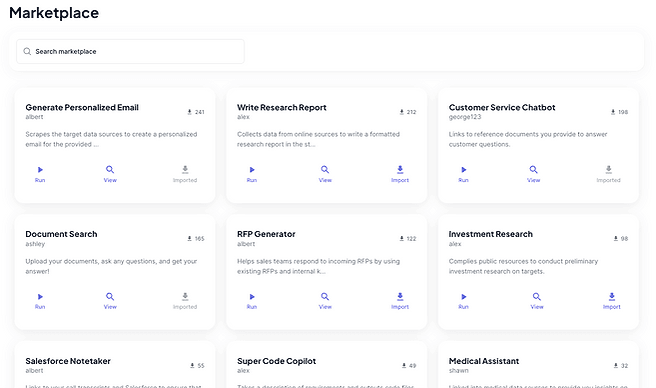Image resolution: width=656 pixels, height=388 pixels.
Task: Open the Customer Service Chatbot title
Action: click(502, 108)
